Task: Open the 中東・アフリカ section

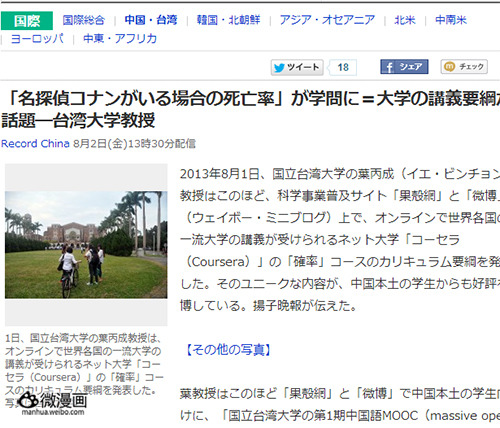Action: coord(120,39)
